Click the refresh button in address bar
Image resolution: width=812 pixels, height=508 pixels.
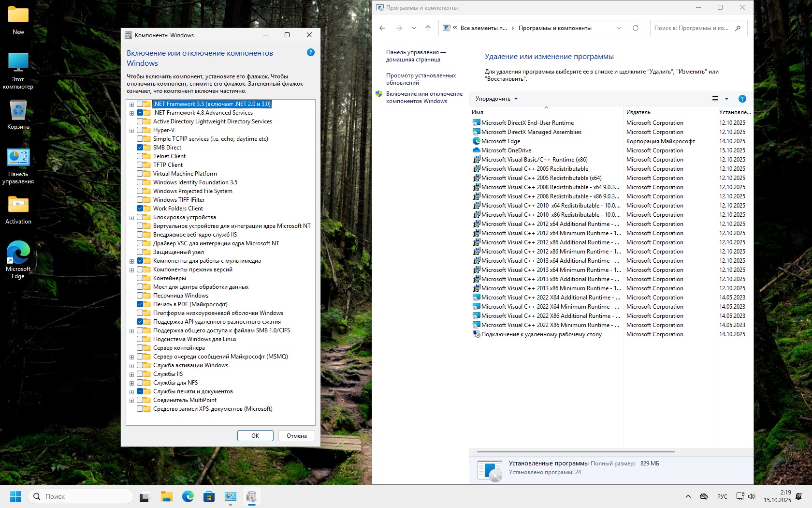[635, 28]
